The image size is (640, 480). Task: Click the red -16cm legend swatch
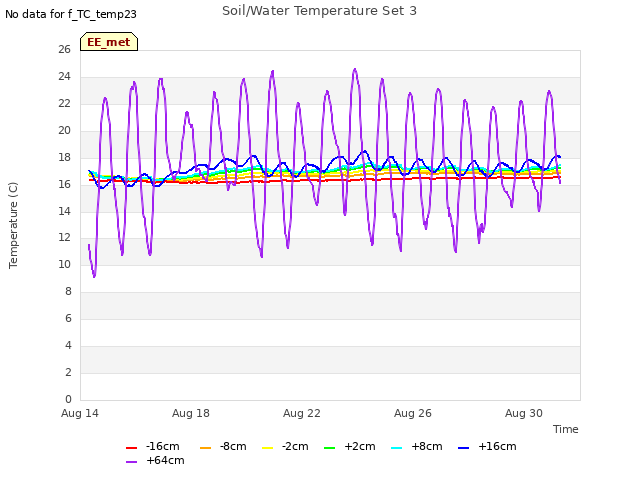coord(131,448)
